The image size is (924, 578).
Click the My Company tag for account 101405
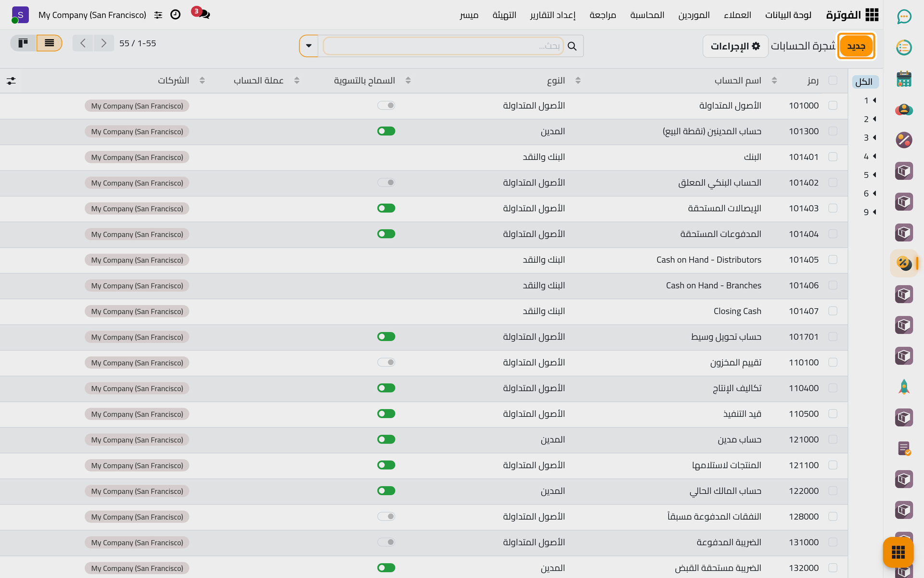(137, 260)
